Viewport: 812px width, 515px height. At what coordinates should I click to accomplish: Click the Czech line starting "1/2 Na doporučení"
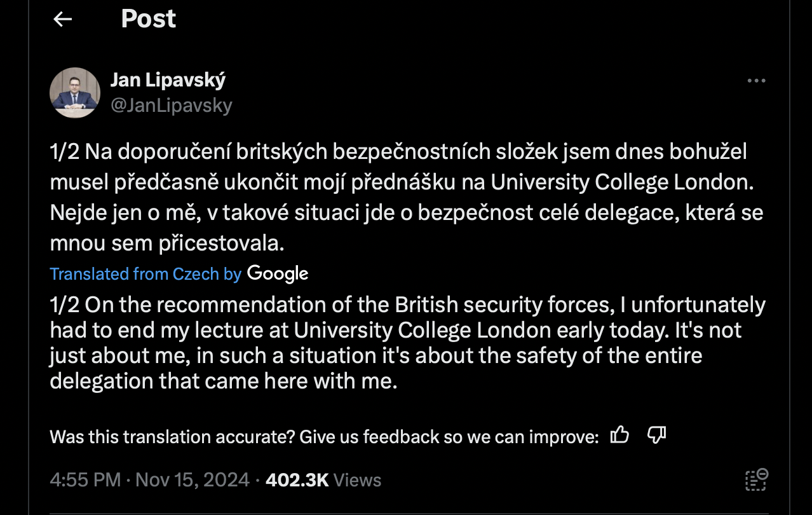point(398,153)
